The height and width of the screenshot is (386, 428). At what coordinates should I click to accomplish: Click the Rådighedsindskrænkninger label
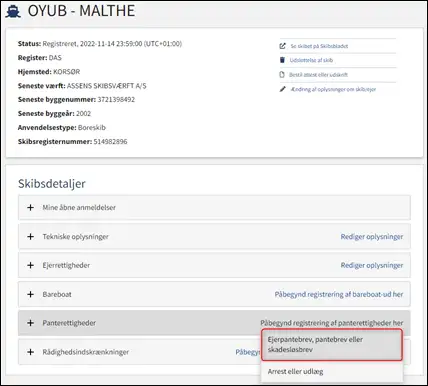pyautogui.click(x=85, y=352)
